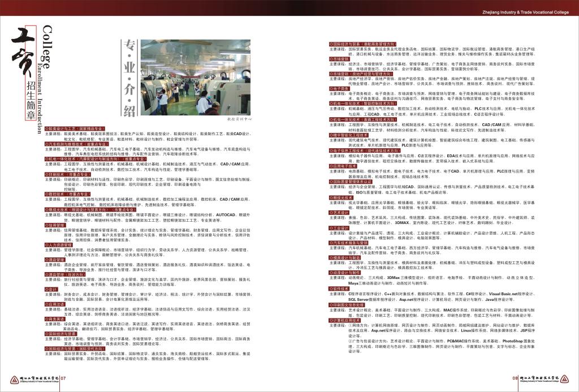Image resolution: width=579 pixels, height=392 pixels.
Task: Click the college logo at bottom left
Action: (34, 380)
